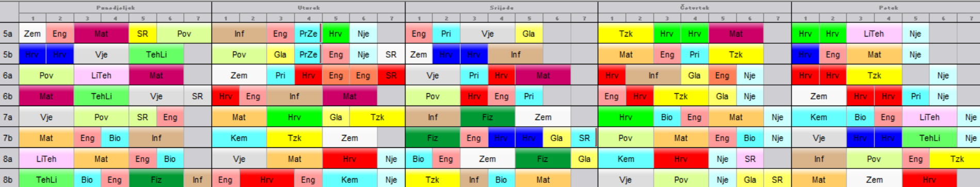This screenshot has height=187, width=980.
Task: Choose the Vje lesson in 6a Srijeda
Action: (433, 75)
